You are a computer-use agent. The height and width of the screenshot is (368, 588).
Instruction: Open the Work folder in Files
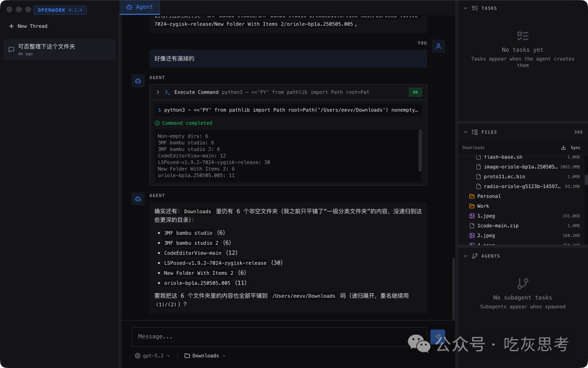click(522, 206)
